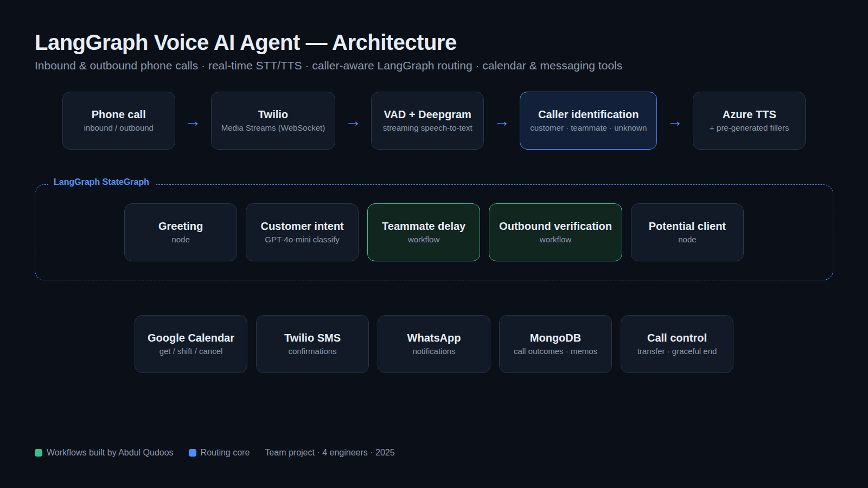Screen dimensions: 868x488
Task: Click the 'streaming speech-to-text' subtitle
Action: 427,128
